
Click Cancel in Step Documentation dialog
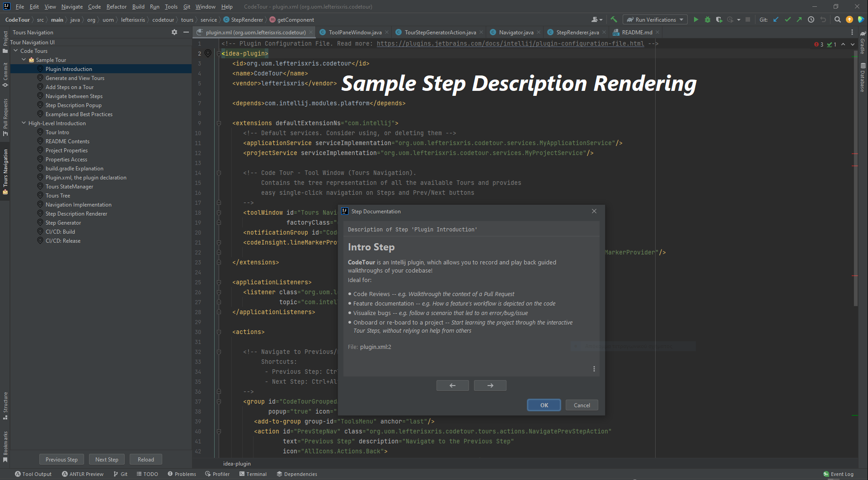[x=582, y=405]
